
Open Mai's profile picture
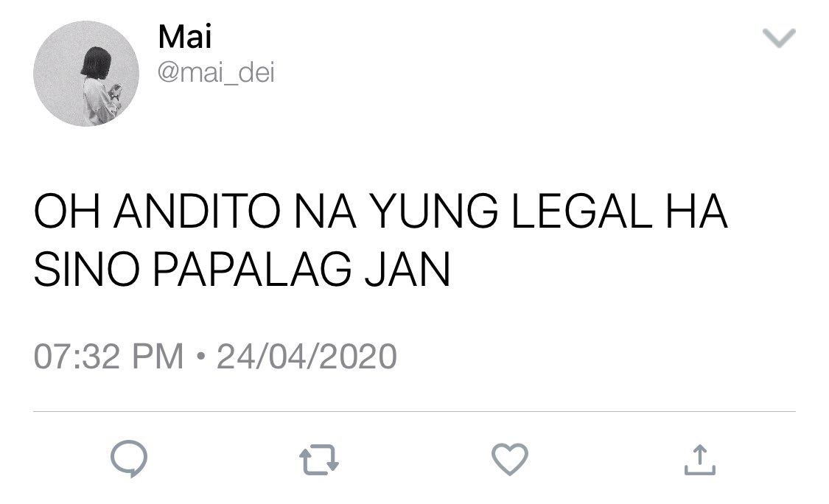point(86,74)
